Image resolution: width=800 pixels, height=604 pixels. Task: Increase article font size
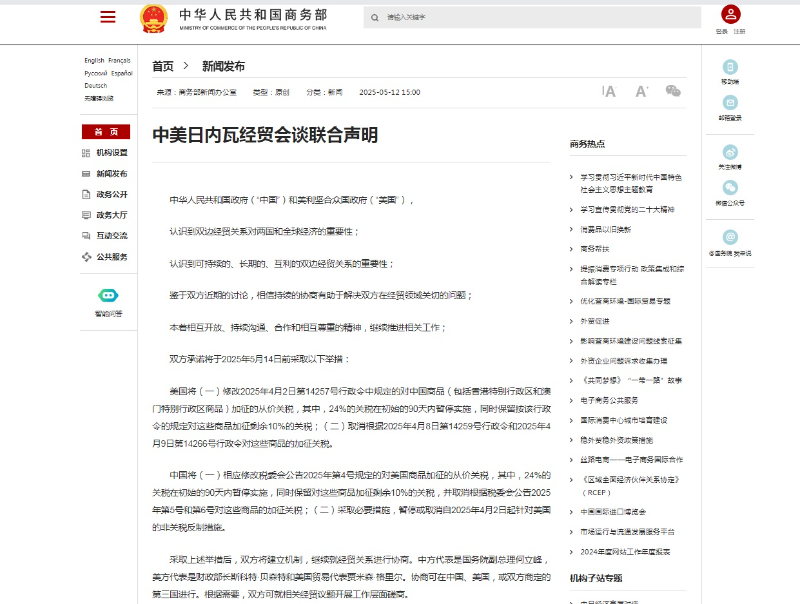pos(641,91)
